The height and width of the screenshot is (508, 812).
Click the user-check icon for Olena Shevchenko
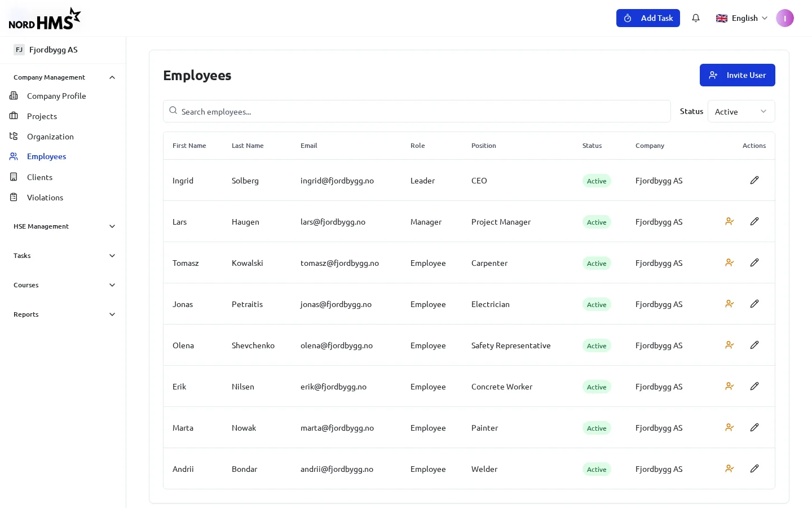click(730, 345)
